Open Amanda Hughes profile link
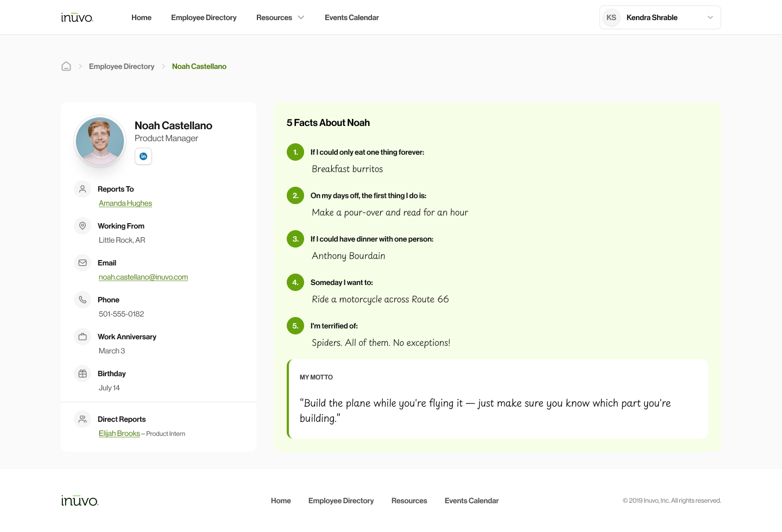This screenshot has height=532, width=782. (x=125, y=203)
